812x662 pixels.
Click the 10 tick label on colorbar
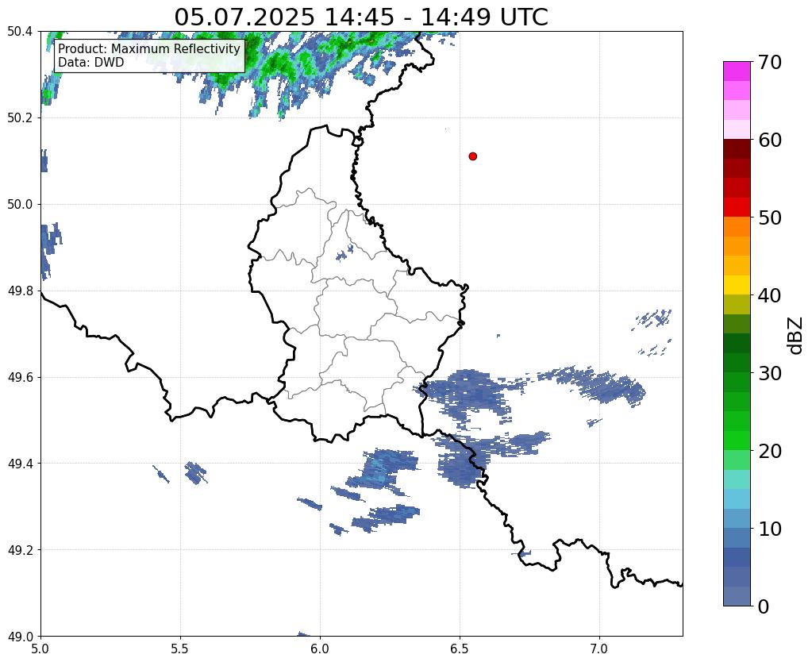pos(770,529)
